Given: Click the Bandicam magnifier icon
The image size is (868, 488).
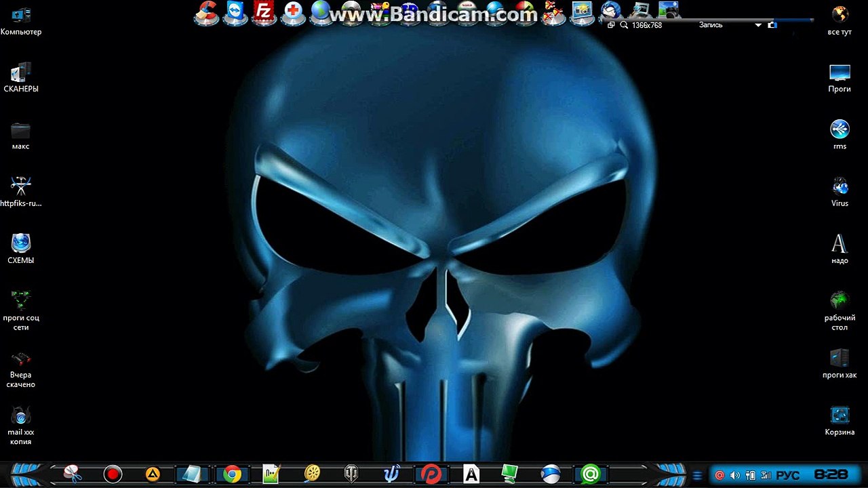Looking at the screenshot, I should pos(624,25).
